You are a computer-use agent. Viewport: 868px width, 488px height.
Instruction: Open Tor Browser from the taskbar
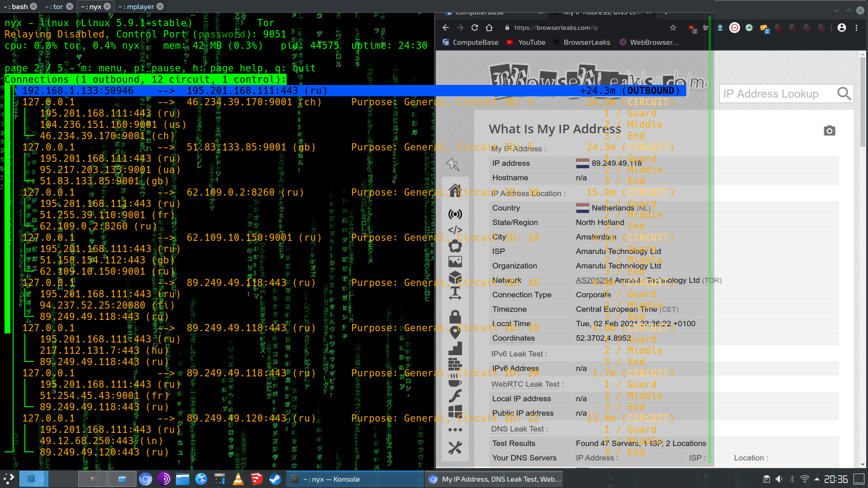[x=163, y=479]
